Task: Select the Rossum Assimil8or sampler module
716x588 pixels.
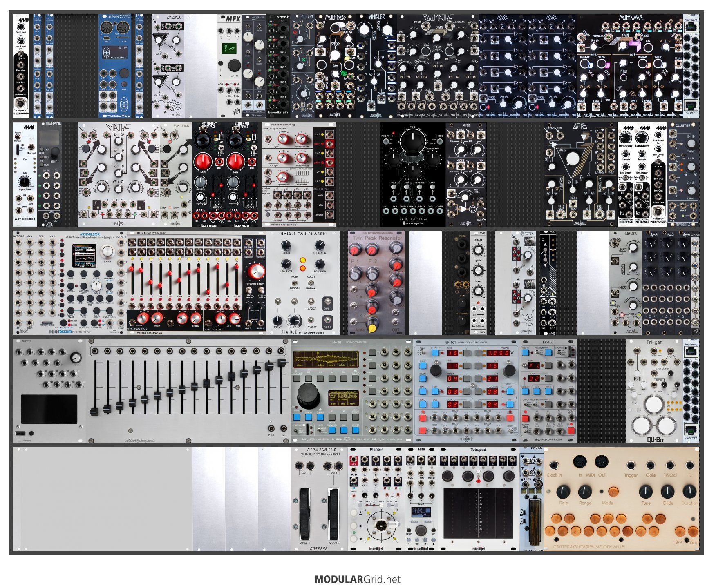Action: [x=70, y=283]
